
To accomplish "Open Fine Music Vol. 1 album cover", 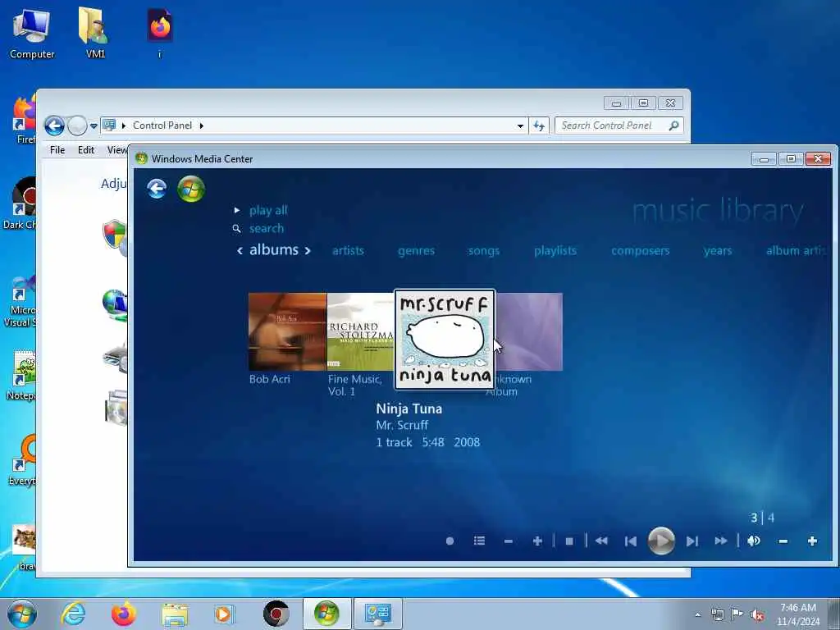I will coord(361,331).
